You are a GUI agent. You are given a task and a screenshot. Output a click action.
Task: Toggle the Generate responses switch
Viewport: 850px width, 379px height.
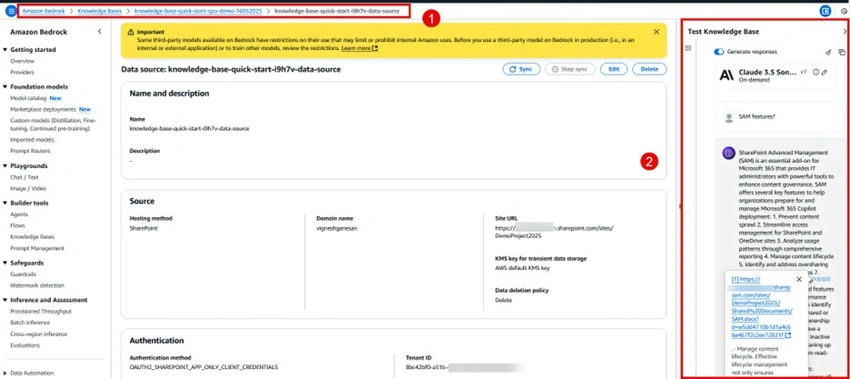coord(719,52)
